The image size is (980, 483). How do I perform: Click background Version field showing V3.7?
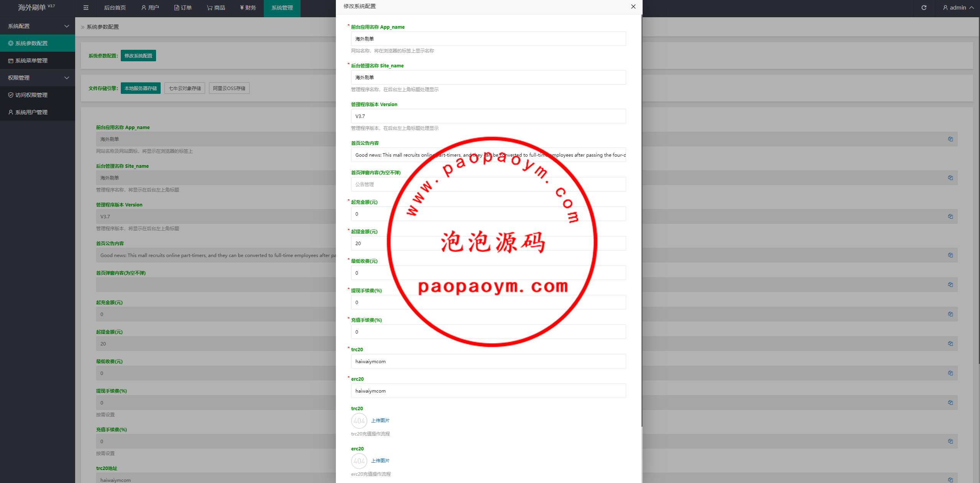click(x=216, y=216)
